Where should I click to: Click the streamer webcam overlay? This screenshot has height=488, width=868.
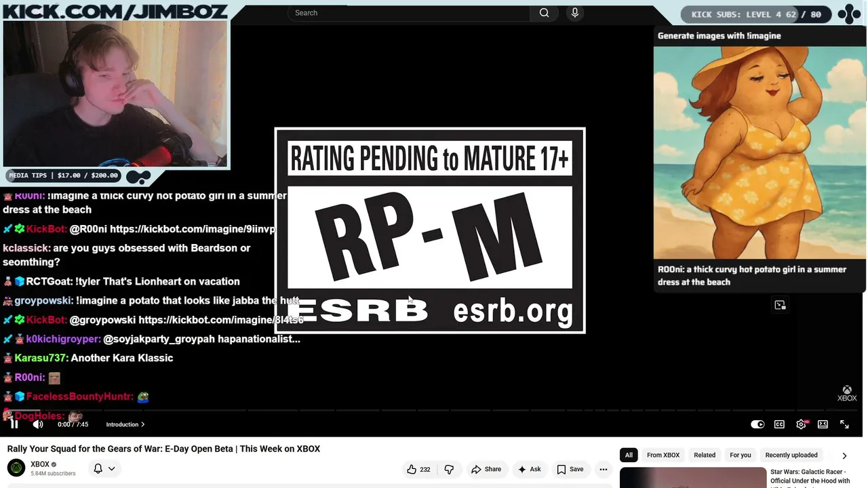pyautogui.click(x=115, y=94)
